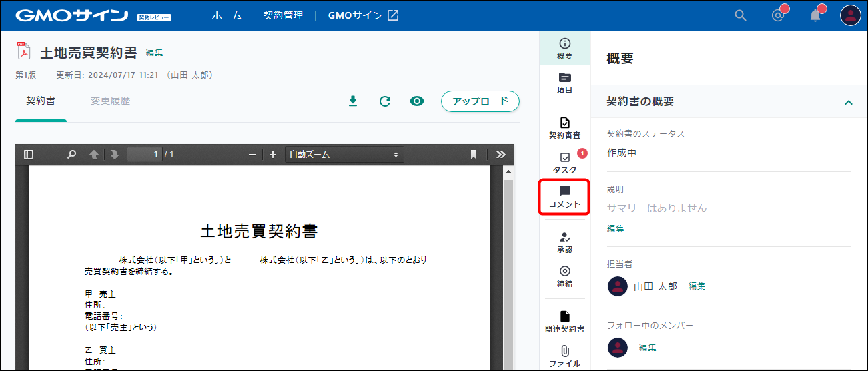
Task: Switch to the 変更履歴 tab
Action: click(110, 101)
